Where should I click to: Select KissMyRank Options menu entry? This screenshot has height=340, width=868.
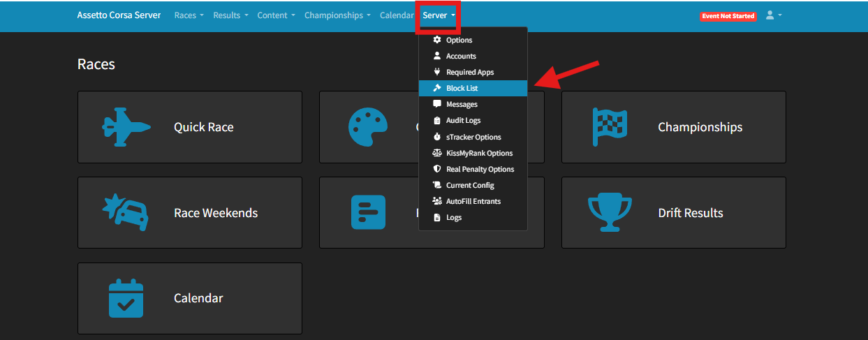pyautogui.click(x=473, y=154)
